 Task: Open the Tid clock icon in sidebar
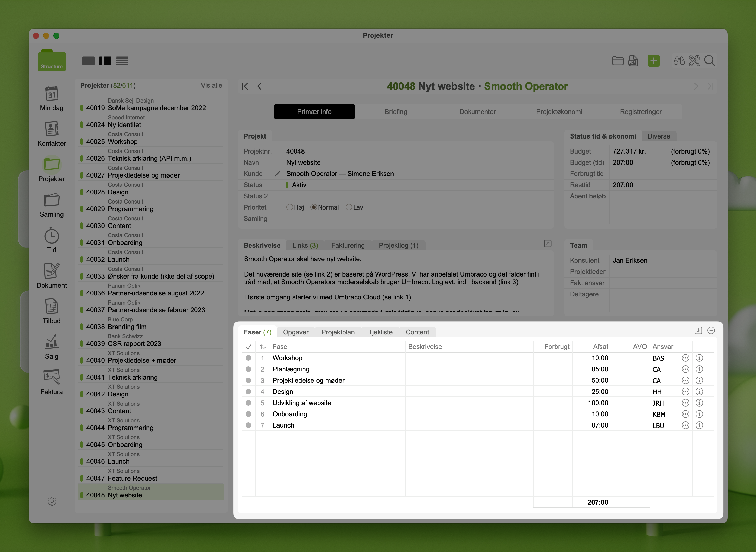point(52,236)
